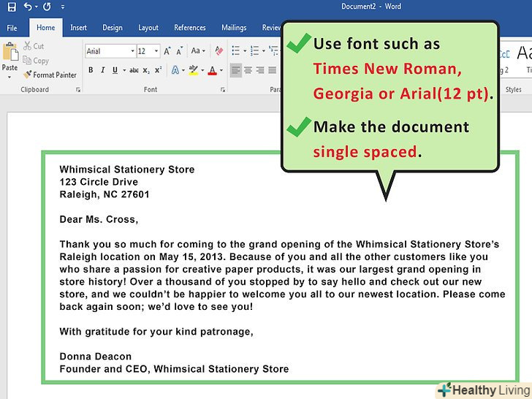Expand the font size dropdown arrow
The width and height of the screenshot is (532, 399).
[156, 51]
